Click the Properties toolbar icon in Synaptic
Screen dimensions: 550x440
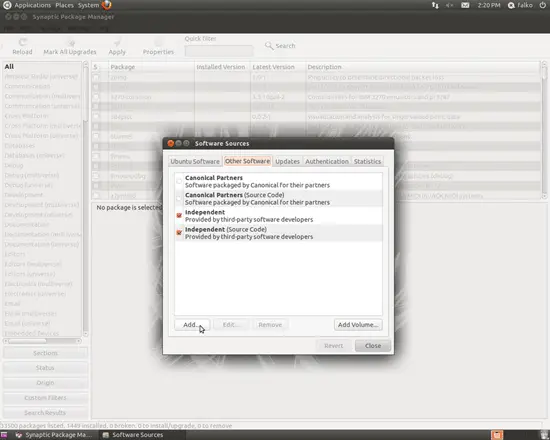[x=158, y=47]
